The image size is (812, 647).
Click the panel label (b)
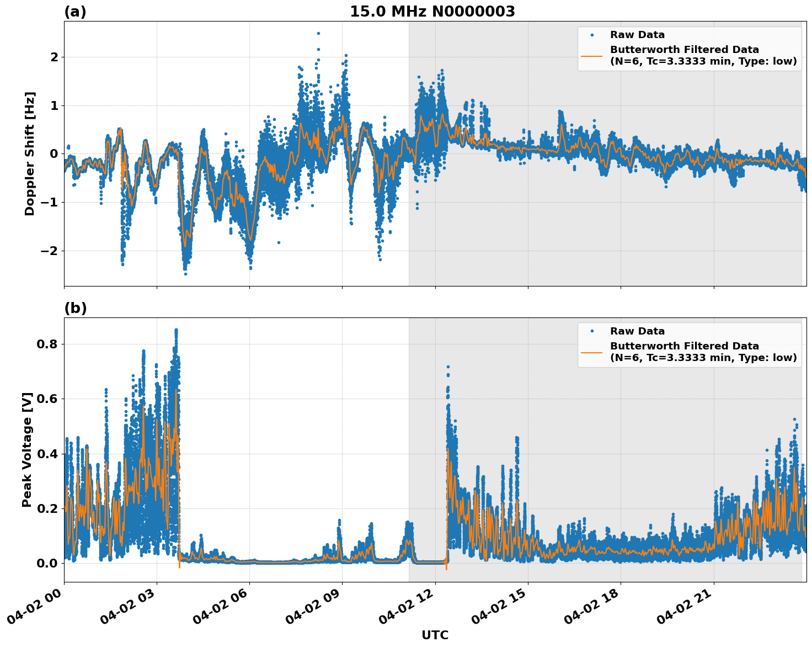coord(75,308)
